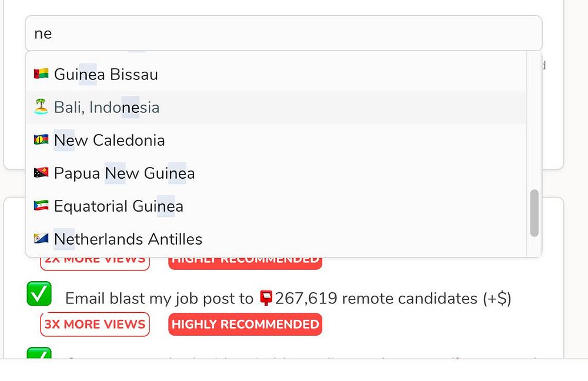Toggle the partially visible bottom green checkbox
Viewport: 588px width, 381px height.
coord(39,353)
